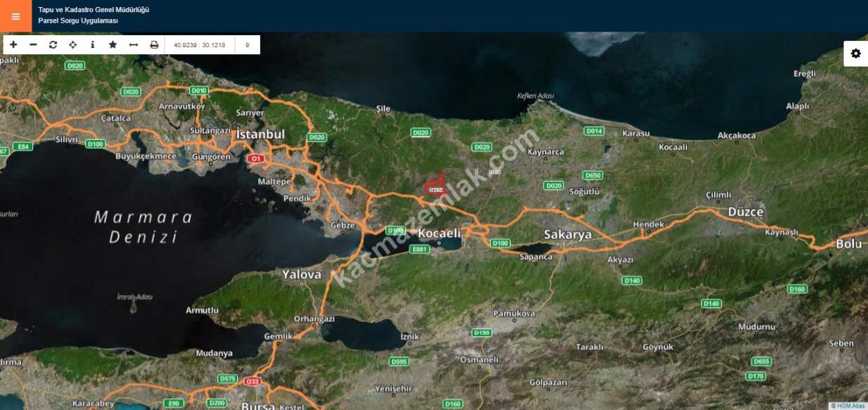Image resolution: width=868 pixels, height=410 pixels.
Task: Open the map settings gear
Action: pos(855,53)
